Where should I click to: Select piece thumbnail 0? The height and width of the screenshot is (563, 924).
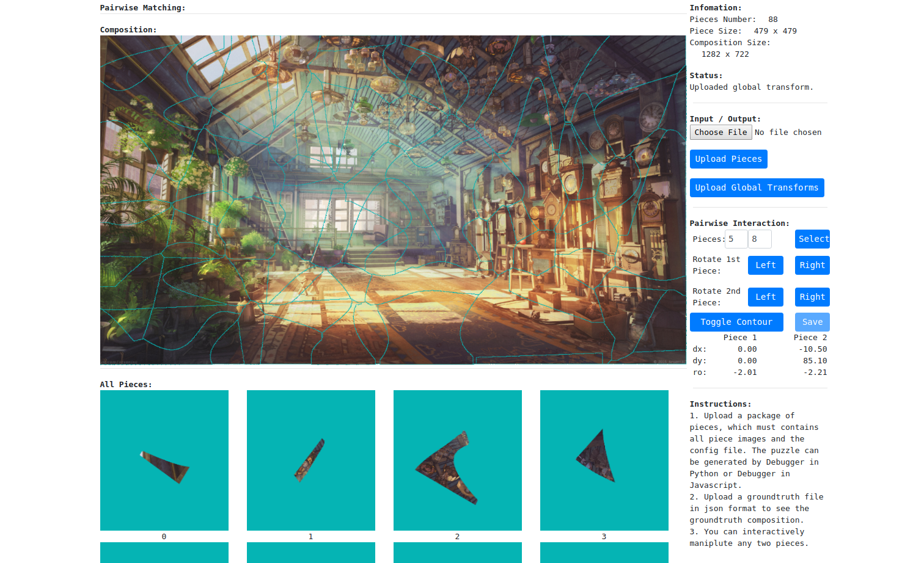(x=164, y=460)
